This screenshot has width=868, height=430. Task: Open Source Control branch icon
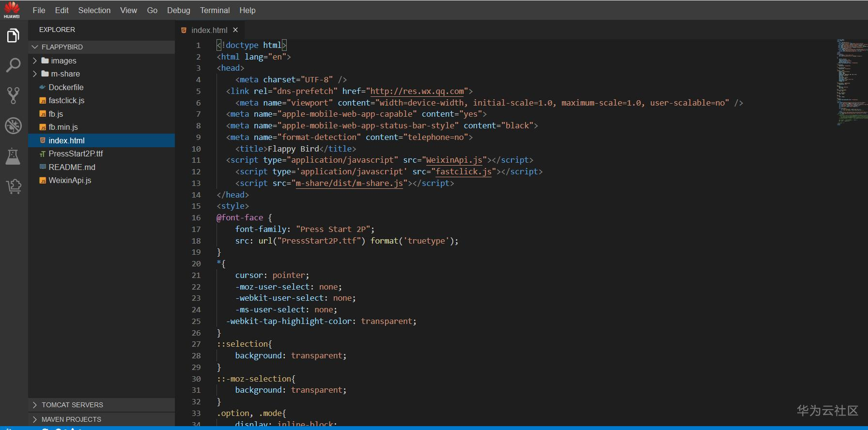click(x=13, y=95)
